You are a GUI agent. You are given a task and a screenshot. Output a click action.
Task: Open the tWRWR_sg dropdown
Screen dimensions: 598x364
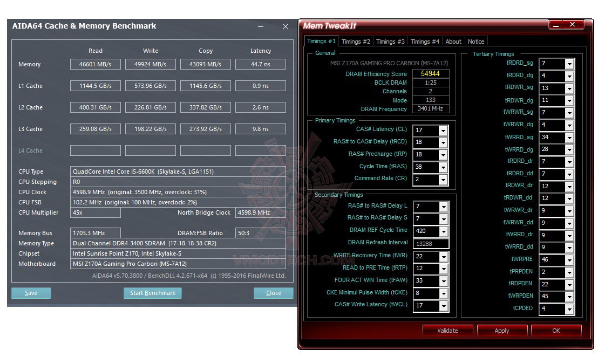tap(569, 113)
